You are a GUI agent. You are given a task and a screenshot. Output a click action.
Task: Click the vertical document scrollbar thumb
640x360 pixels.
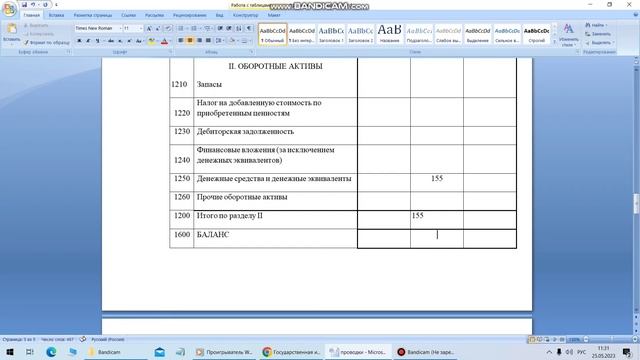click(x=636, y=203)
